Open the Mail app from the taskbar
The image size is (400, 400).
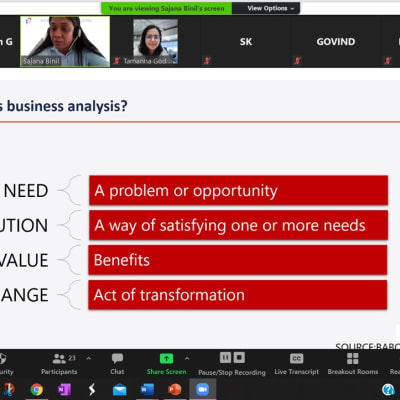coord(119,389)
